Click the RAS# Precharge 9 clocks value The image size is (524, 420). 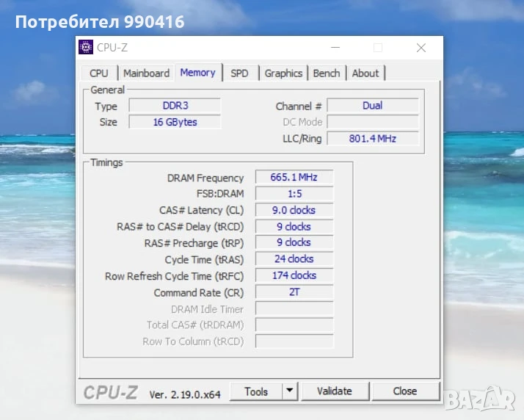pyautogui.click(x=294, y=242)
